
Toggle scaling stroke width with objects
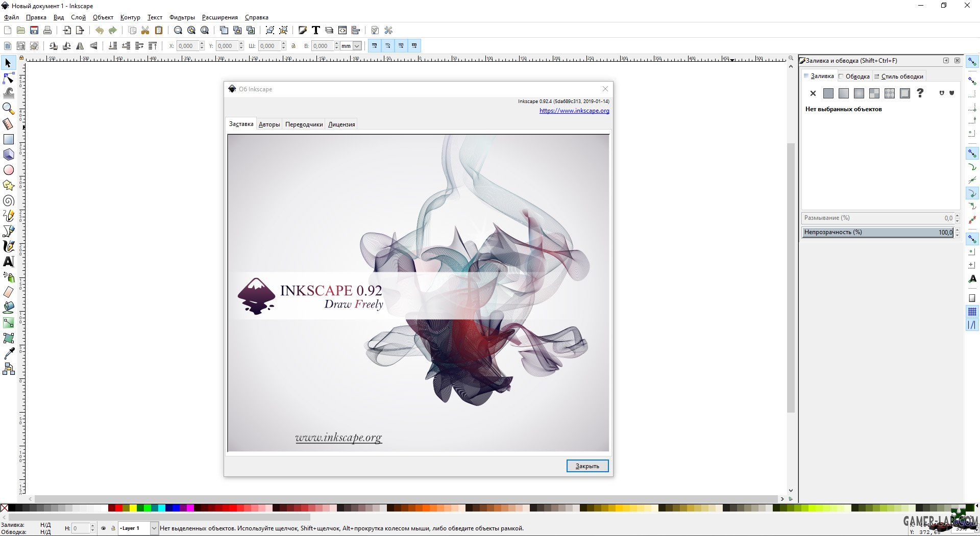tap(375, 46)
